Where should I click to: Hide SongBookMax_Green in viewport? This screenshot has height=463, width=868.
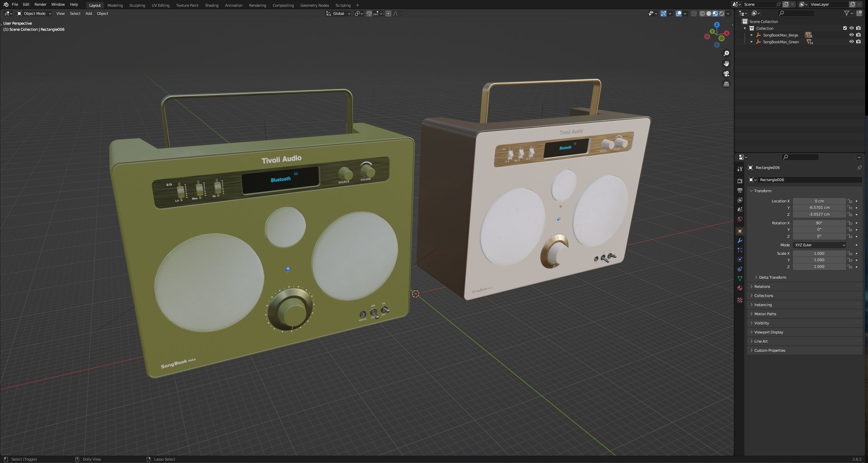[851, 42]
